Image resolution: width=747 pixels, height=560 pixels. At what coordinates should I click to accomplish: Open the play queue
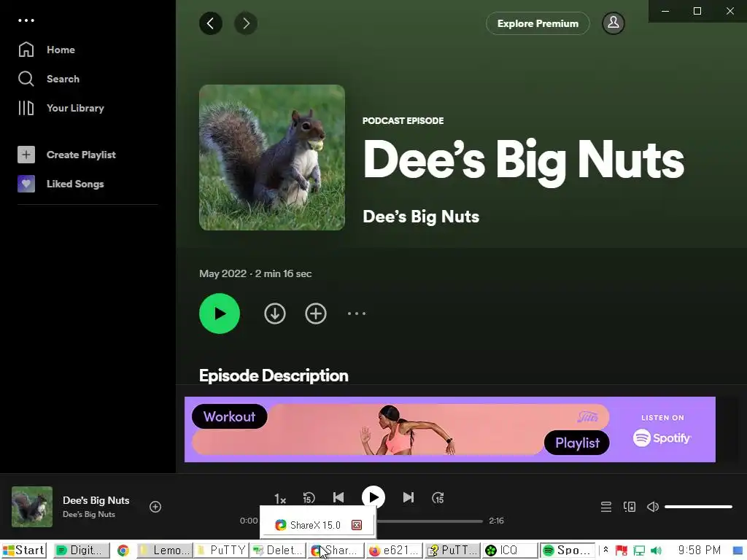coord(606,507)
